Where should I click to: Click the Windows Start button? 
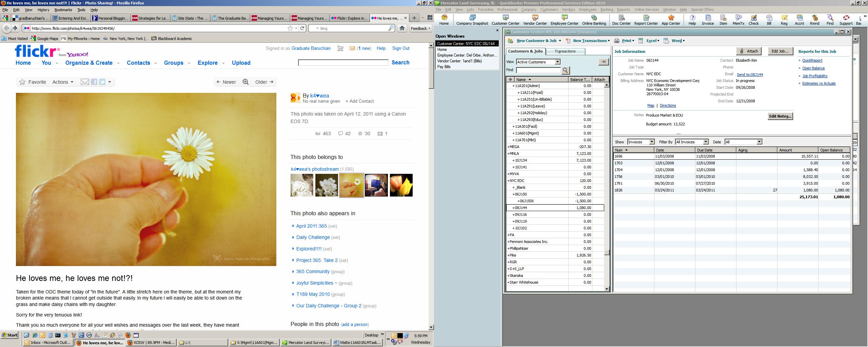10,335
